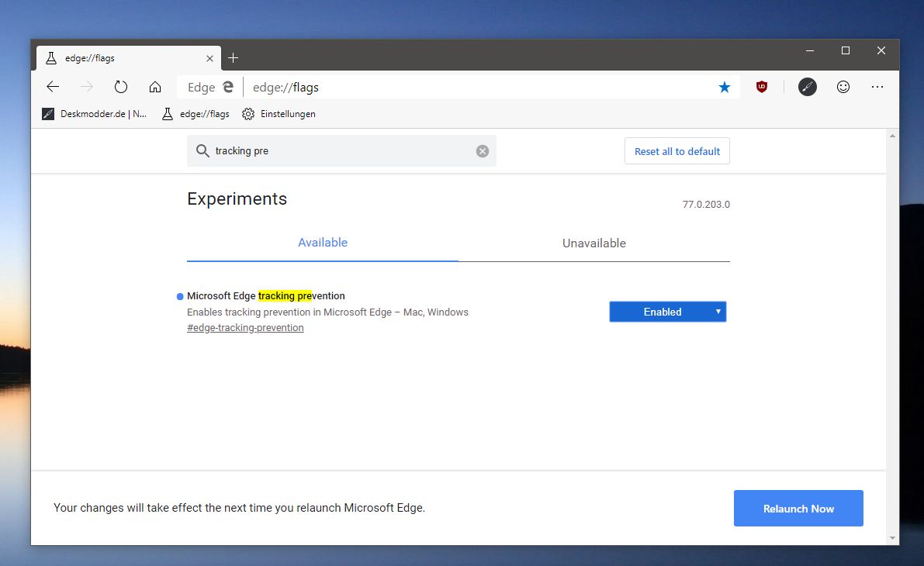
Task: Click the Reset all to default button
Action: pos(677,151)
